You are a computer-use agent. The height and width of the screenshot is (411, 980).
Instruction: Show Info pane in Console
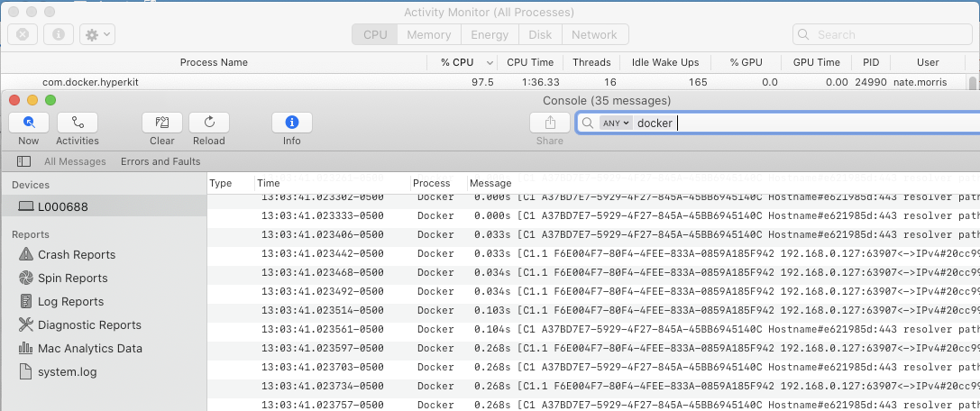point(292,123)
